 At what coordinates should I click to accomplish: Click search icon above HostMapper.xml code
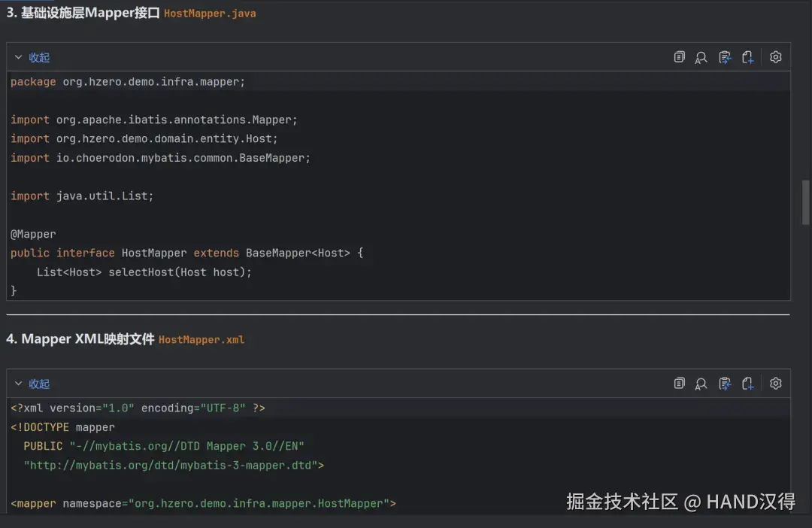pos(701,384)
